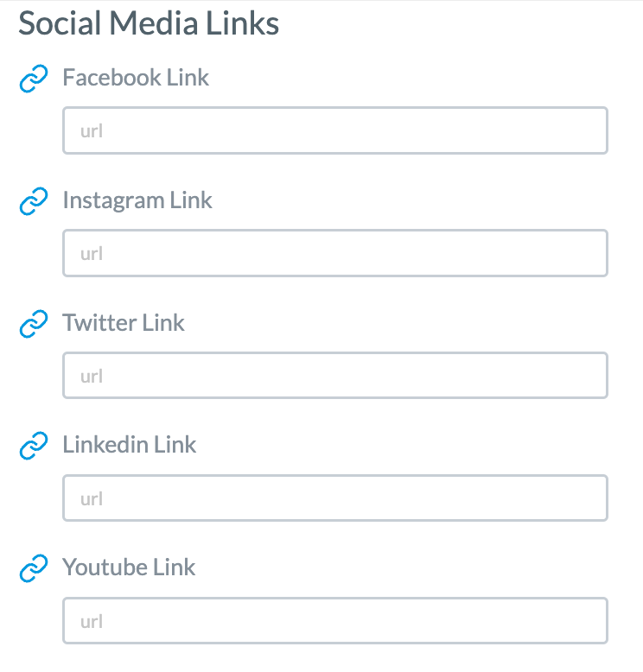Click the Facebook Link label text
643x672 pixels.
(x=136, y=78)
